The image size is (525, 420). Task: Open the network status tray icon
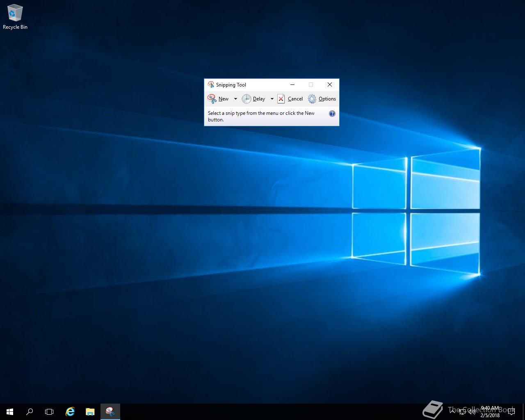(x=462, y=412)
